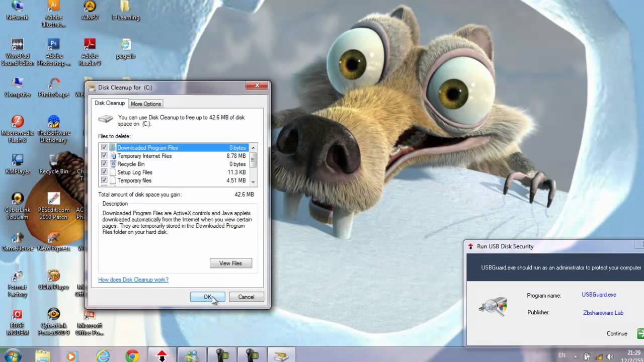Click USBGuard.exe program name link

(599, 295)
